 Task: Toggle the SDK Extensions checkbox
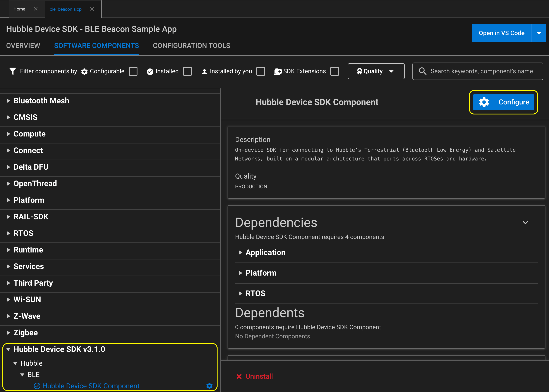coord(335,72)
